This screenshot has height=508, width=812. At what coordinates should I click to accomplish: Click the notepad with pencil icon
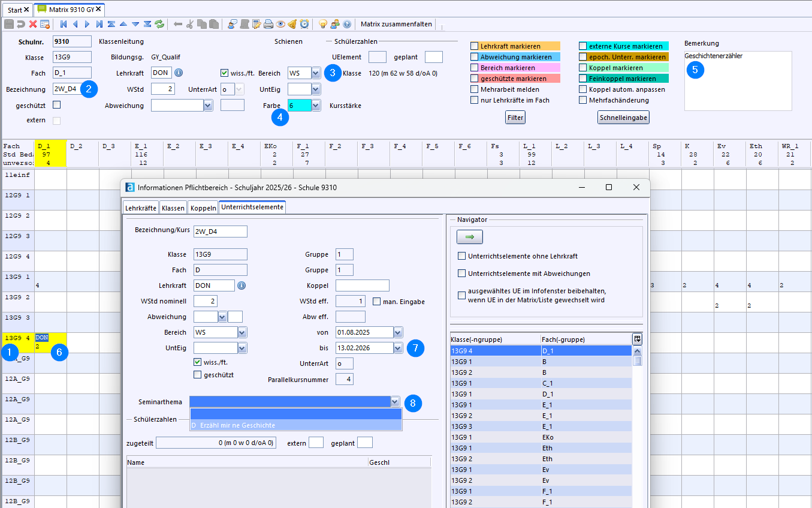tap(256, 24)
